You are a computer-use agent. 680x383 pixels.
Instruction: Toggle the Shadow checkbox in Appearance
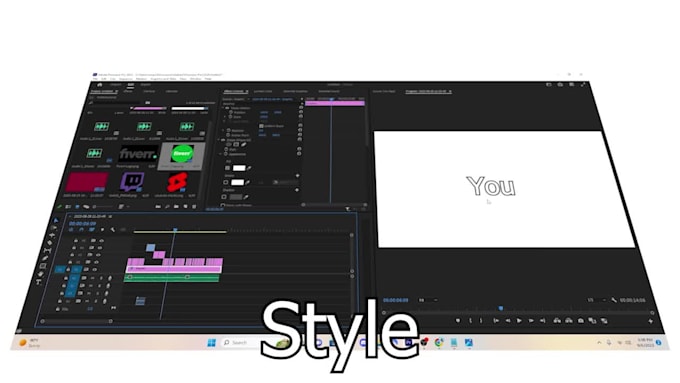tap(224, 197)
